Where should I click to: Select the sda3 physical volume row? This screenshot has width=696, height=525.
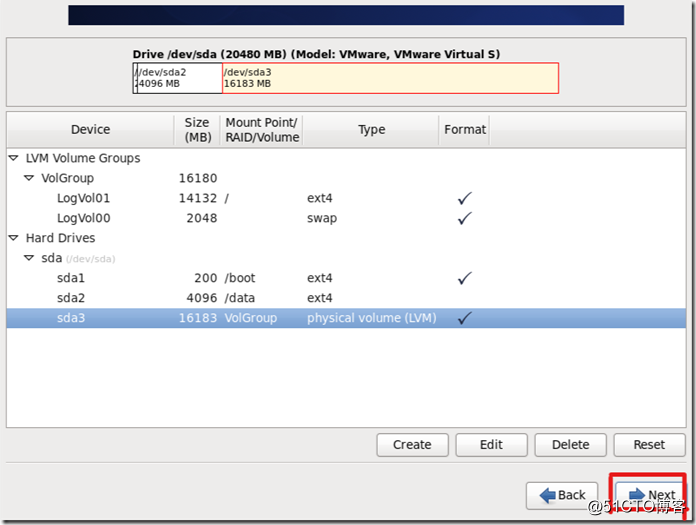pyautogui.click(x=346, y=318)
